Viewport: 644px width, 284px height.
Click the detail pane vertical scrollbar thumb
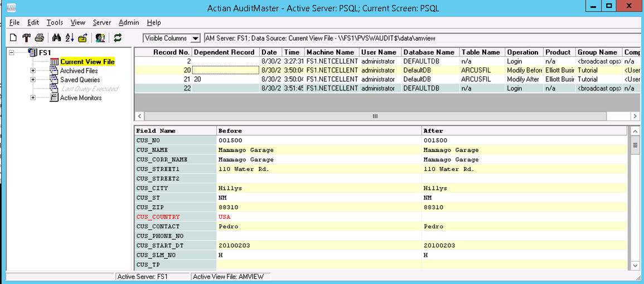pyautogui.click(x=635, y=145)
